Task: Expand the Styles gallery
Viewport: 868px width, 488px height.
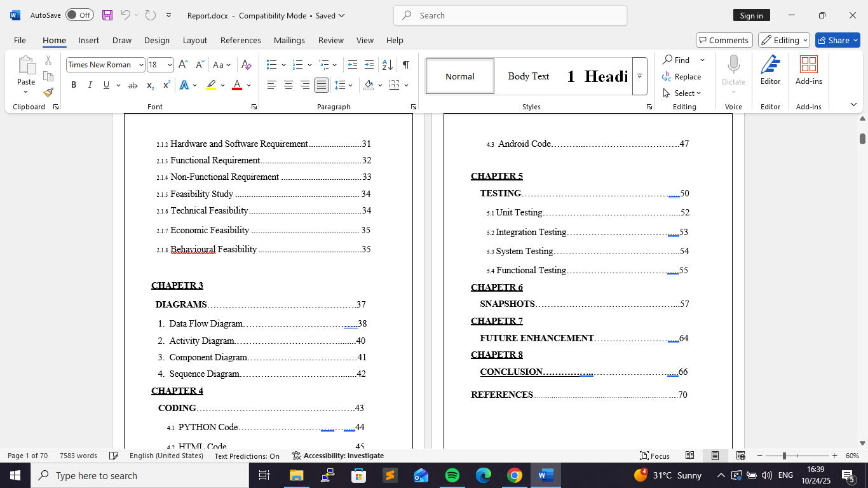Action: [x=639, y=76]
